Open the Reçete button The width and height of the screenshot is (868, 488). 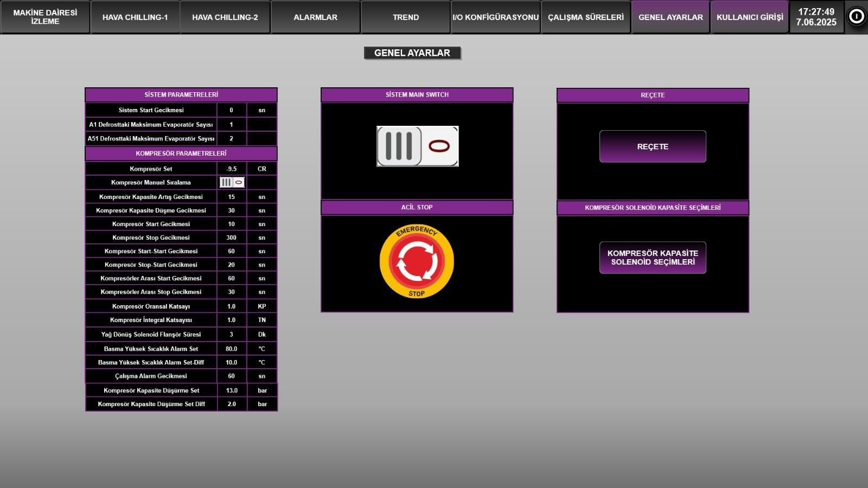tap(653, 146)
